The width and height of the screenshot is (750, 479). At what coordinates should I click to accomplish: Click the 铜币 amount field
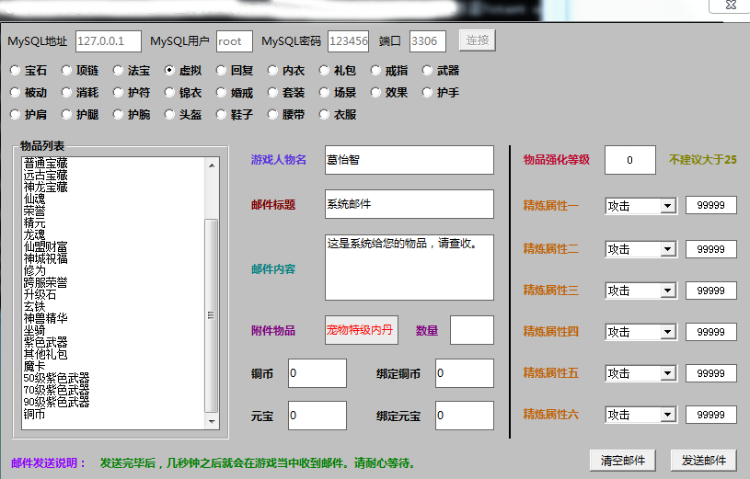coord(317,373)
